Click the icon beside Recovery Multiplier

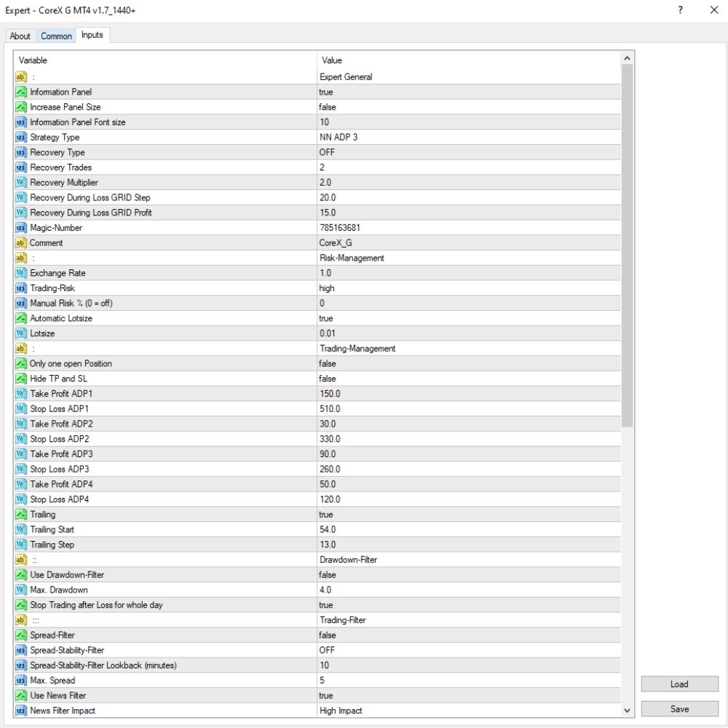click(x=21, y=183)
